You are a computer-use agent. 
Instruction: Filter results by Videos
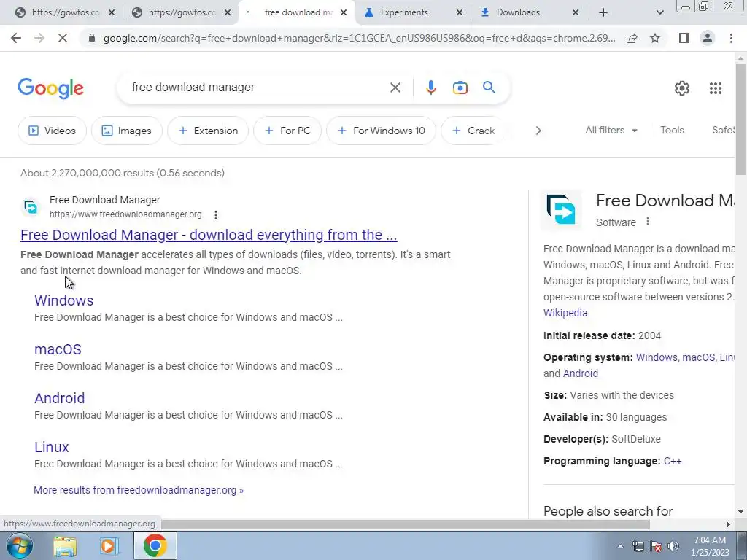coord(53,131)
